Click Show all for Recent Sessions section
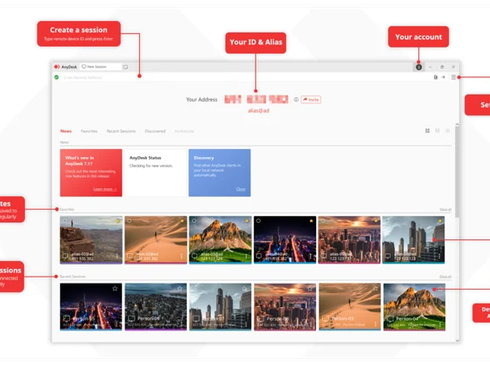 (445, 277)
